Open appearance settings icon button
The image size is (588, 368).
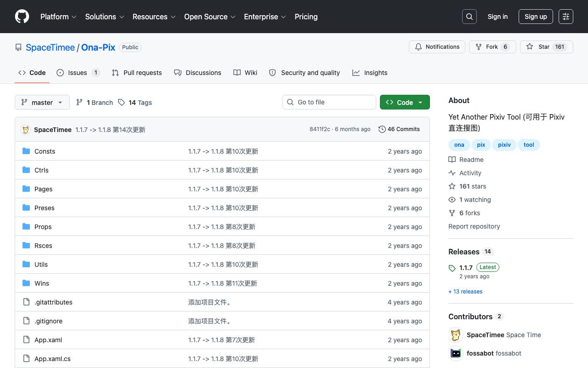click(x=566, y=17)
